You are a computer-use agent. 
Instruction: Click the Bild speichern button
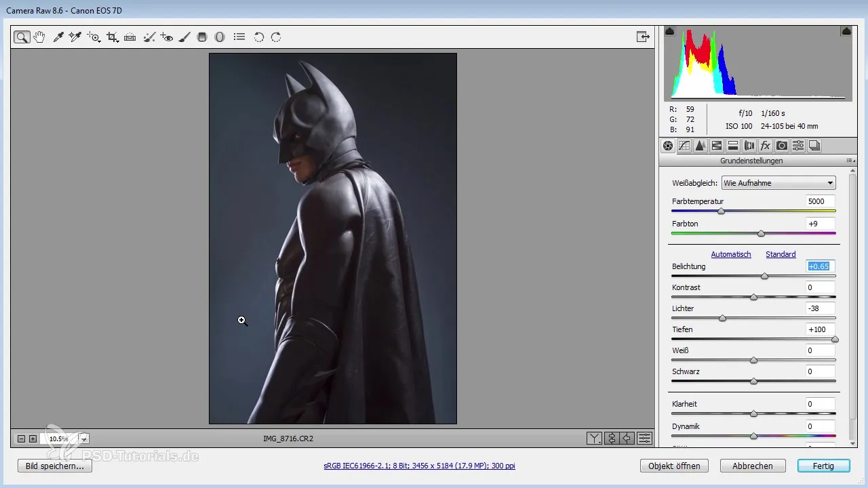coord(55,466)
